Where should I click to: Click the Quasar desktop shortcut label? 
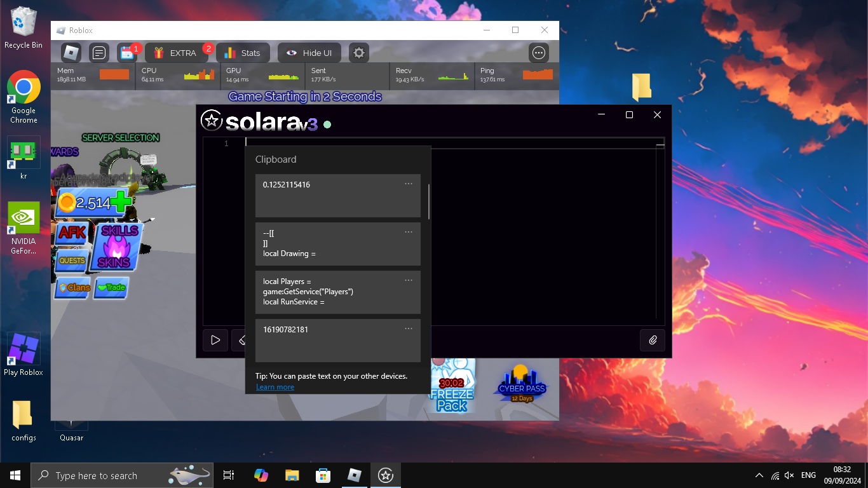tap(71, 438)
